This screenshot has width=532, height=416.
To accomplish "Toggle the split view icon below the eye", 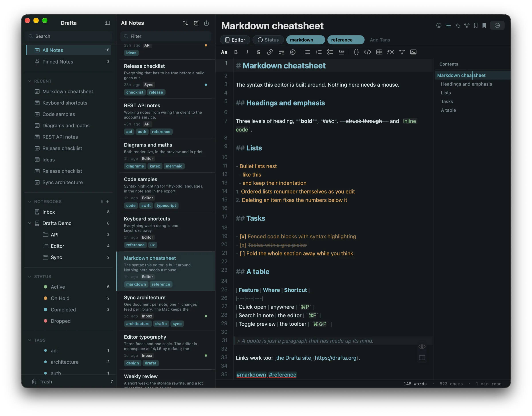I will click(x=422, y=358).
